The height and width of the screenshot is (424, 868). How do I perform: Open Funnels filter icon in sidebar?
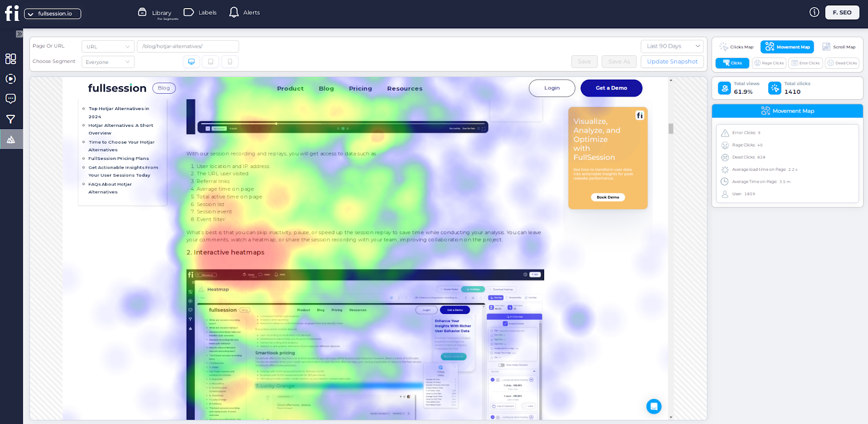pyautogui.click(x=11, y=119)
